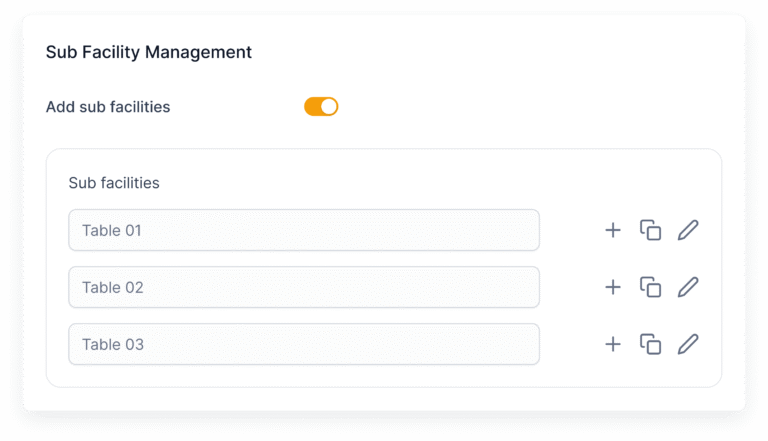Viewport: 768px width, 441px height.
Task: Click into the Table 03 field
Action: (304, 345)
